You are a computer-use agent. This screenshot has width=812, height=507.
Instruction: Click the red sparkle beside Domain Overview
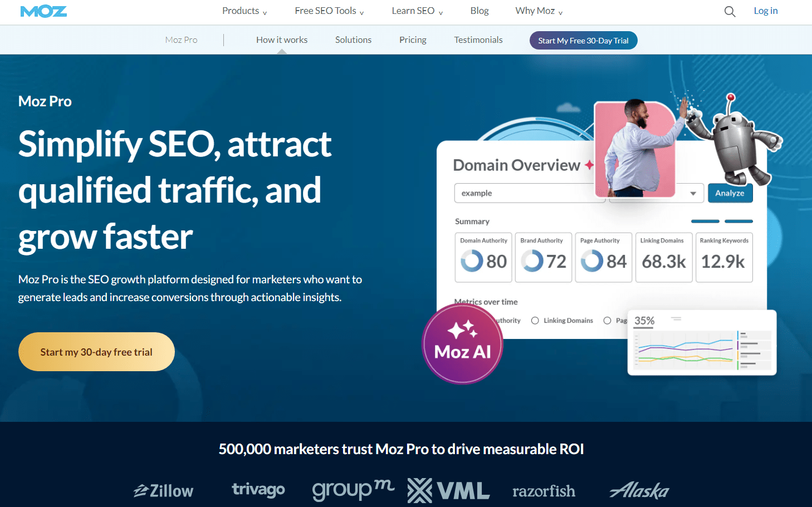(x=589, y=165)
